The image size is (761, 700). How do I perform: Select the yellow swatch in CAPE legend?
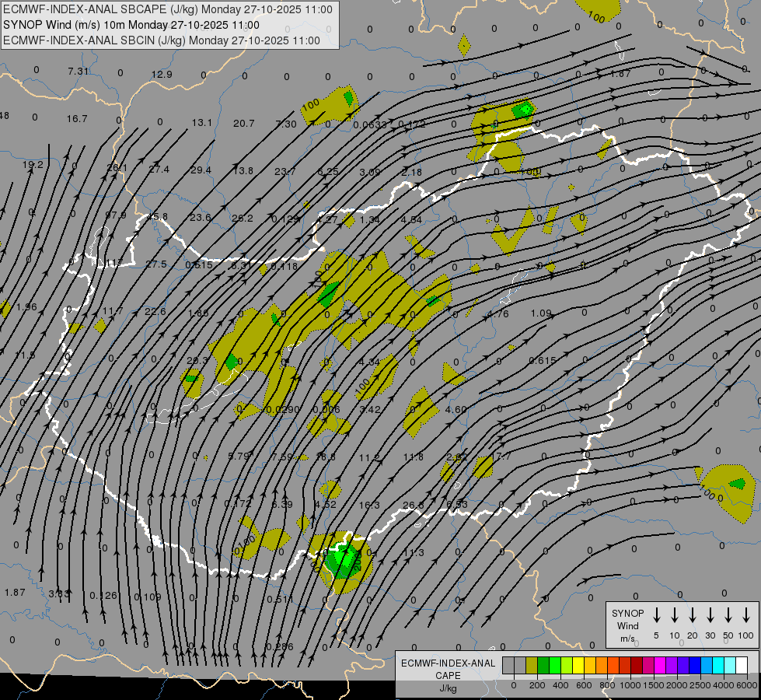pos(578,666)
